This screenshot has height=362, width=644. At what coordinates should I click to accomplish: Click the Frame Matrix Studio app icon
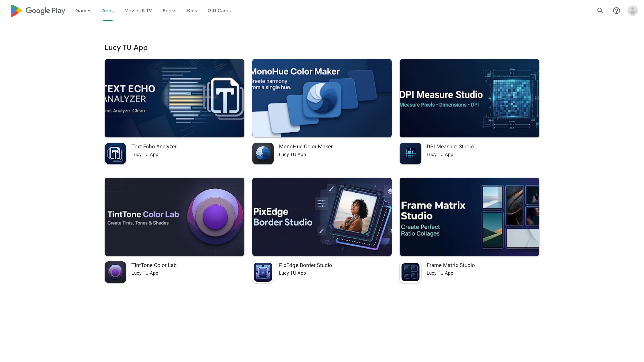point(411,272)
